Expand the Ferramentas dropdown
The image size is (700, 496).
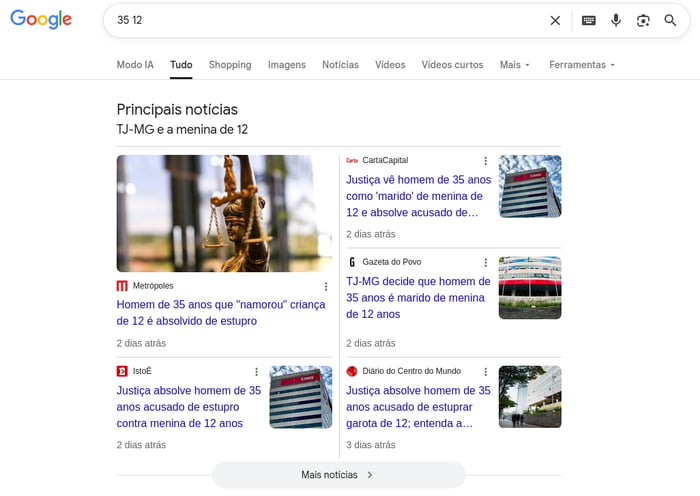[582, 65]
